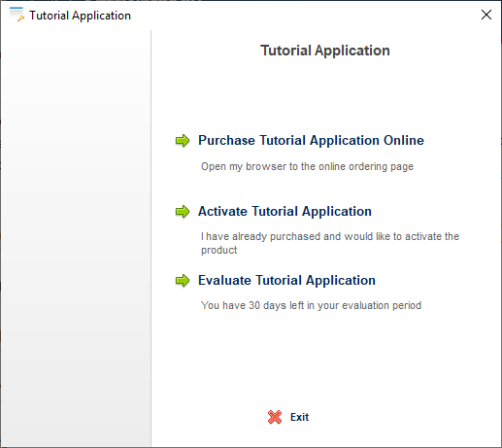The image size is (502, 448).
Task: Click the Tutorial Application title bar text
Action: [80, 16]
